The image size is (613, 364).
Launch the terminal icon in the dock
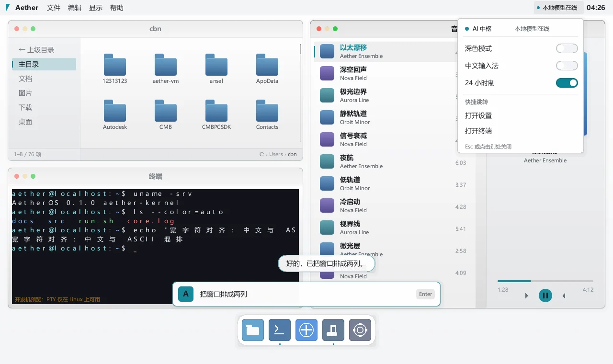click(280, 330)
